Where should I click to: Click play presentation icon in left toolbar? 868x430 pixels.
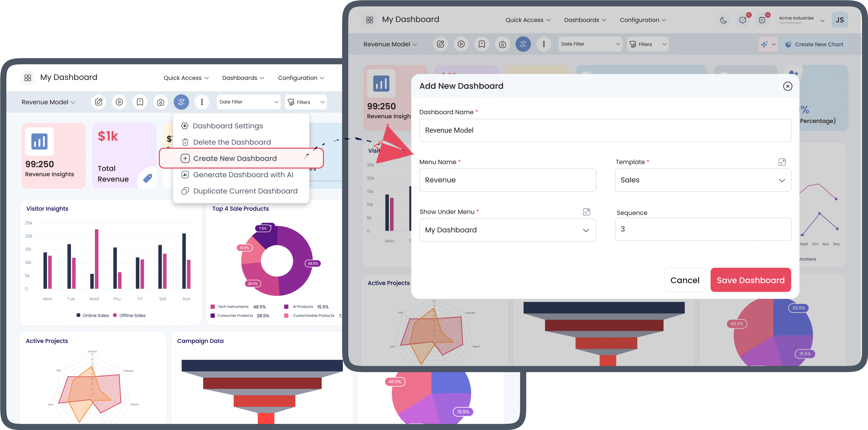(119, 102)
